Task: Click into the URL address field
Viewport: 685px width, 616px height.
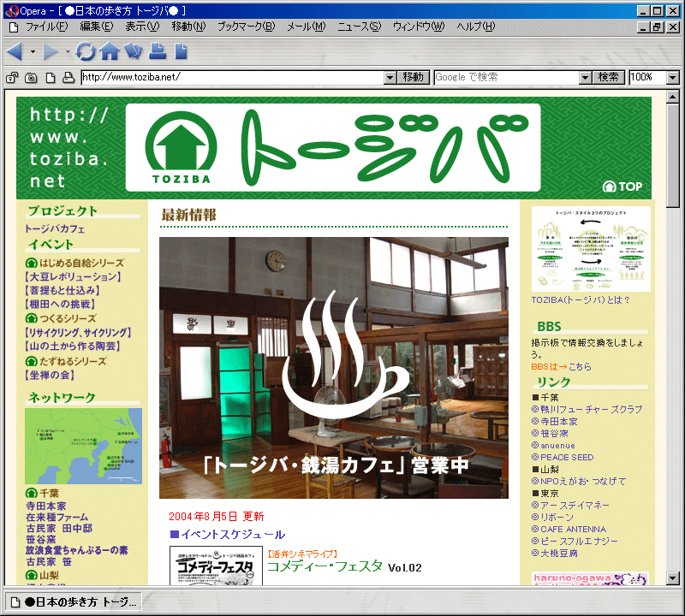Action: point(233,78)
